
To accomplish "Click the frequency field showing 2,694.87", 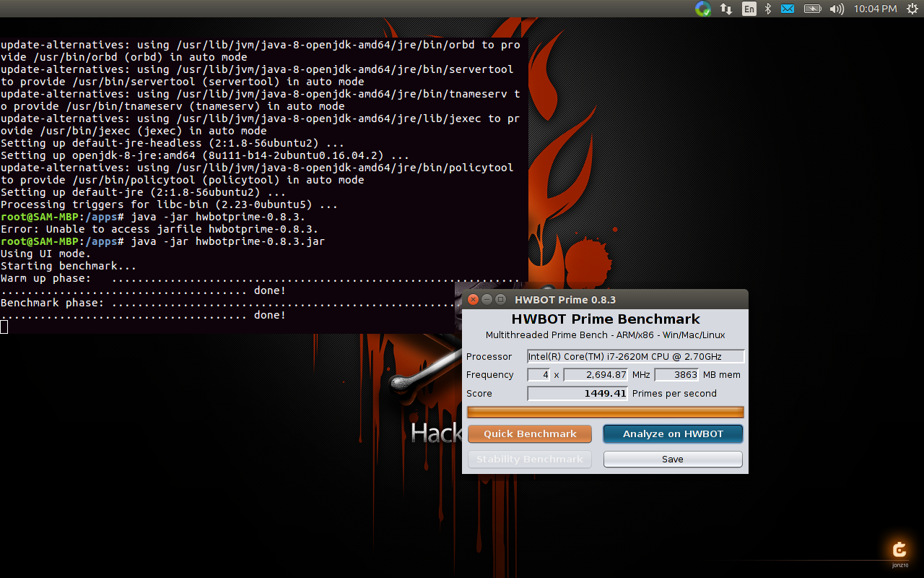I will coord(596,375).
